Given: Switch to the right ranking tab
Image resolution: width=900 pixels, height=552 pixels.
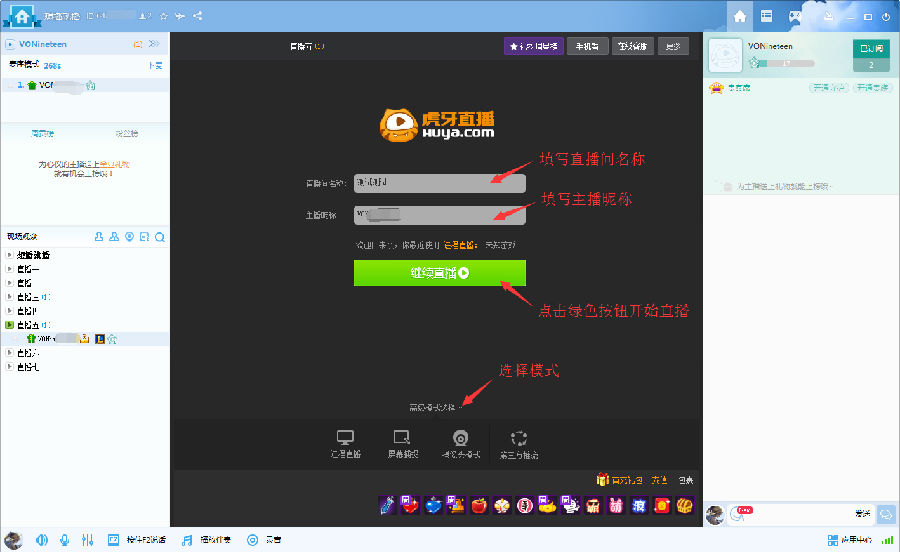Looking at the screenshot, I should pyautogui.click(x=126, y=133).
